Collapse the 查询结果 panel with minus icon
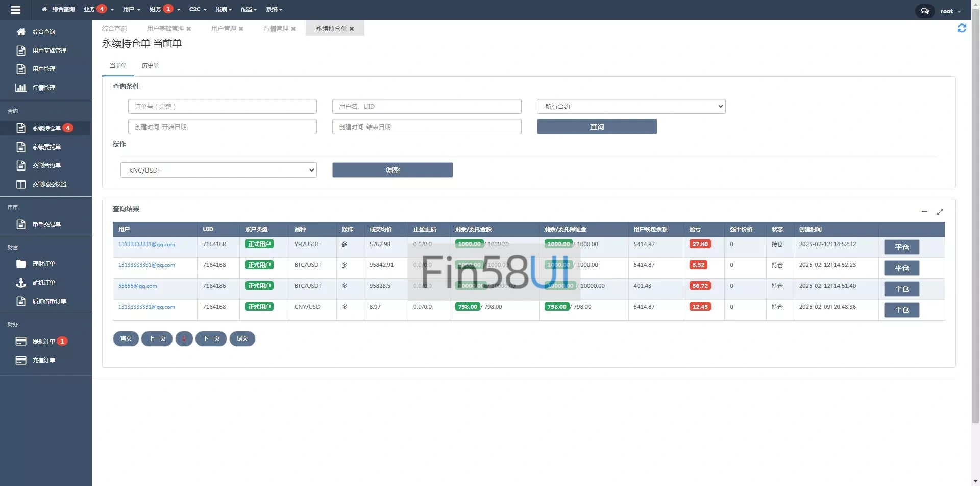This screenshot has width=980, height=486. pyautogui.click(x=924, y=211)
